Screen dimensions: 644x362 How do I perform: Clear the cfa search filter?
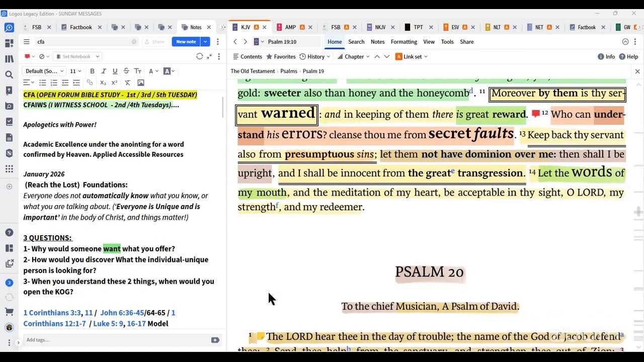(x=134, y=42)
